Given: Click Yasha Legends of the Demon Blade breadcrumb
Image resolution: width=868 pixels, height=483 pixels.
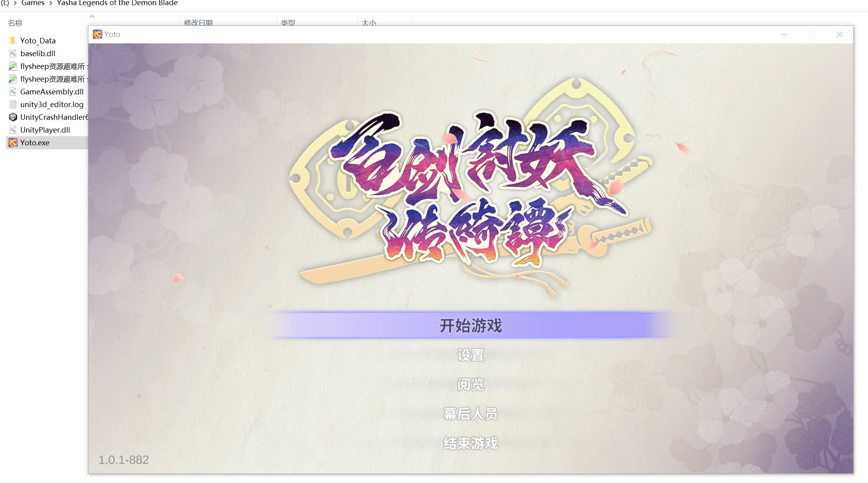Looking at the screenshot, I should click(x=117, y=3).
